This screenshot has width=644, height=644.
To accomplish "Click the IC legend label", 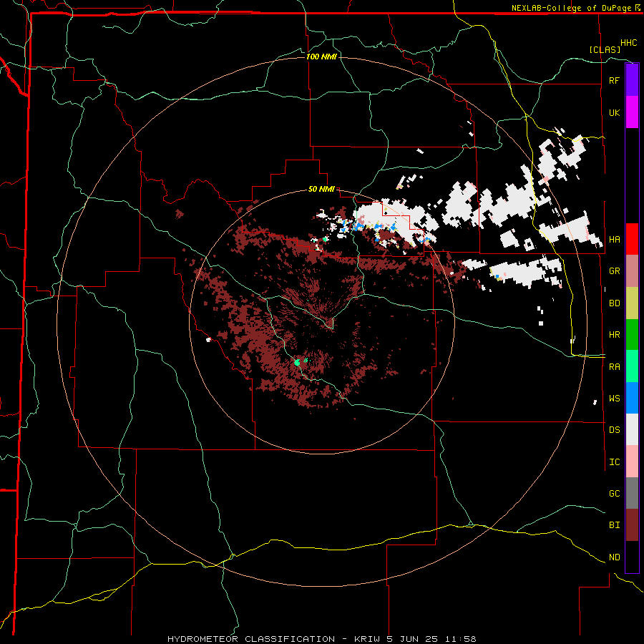I will 614,462.
